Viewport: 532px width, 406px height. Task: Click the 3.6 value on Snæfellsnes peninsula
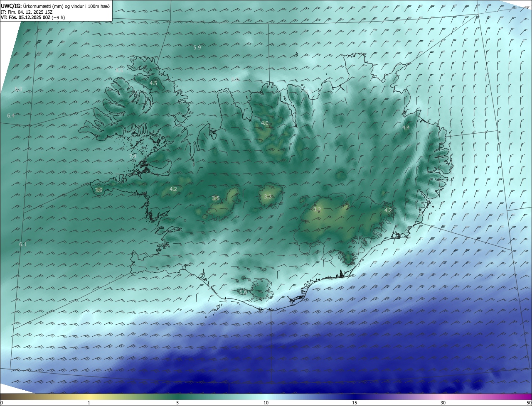99,190
